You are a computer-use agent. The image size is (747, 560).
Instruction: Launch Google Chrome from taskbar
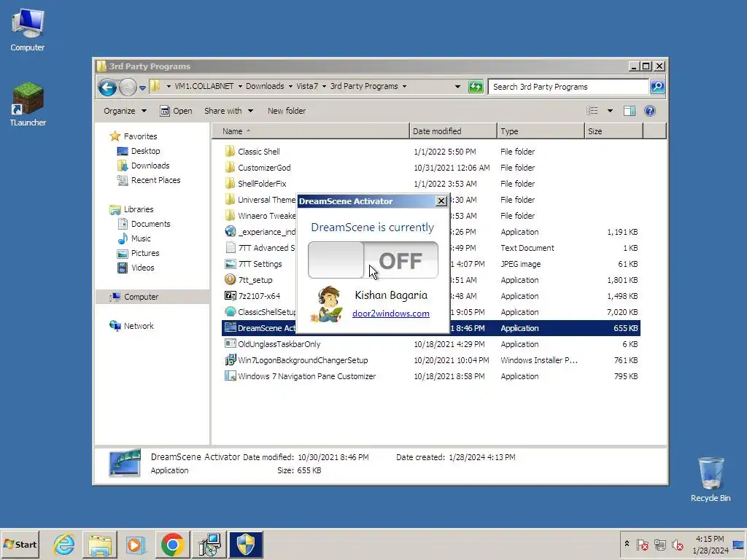[172, 544]
